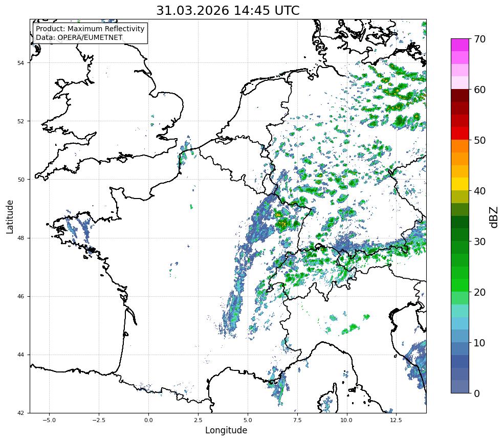
Task: Click the 0.0 longitude tick label
Action: point(148,420)
